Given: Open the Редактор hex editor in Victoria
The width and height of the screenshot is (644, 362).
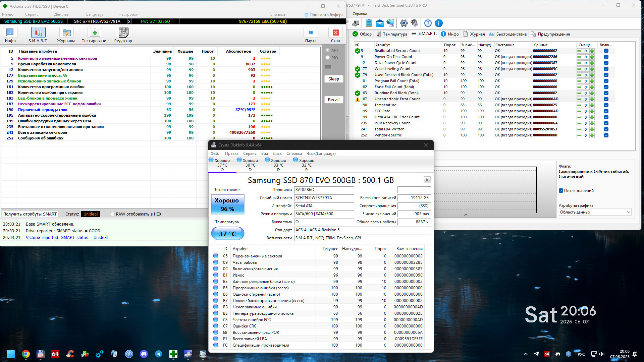Looking at the screenshot, I should [x=123, y=35].
